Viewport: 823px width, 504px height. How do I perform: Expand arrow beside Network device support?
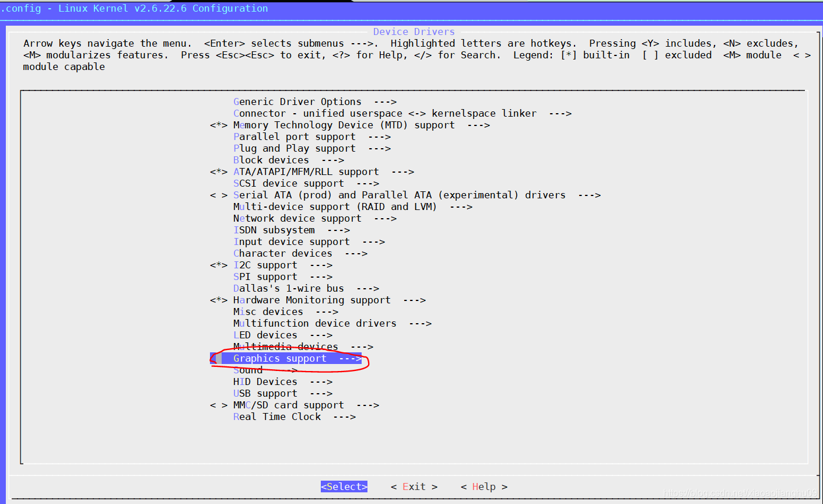pyautogui.click(x=385, y=218)
